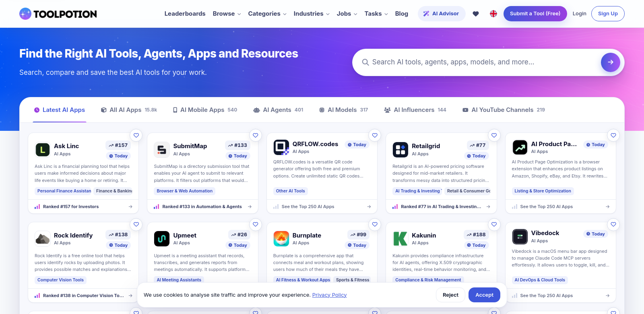Toggle the heart on the Retailgrid card

(x=494, y=135)
